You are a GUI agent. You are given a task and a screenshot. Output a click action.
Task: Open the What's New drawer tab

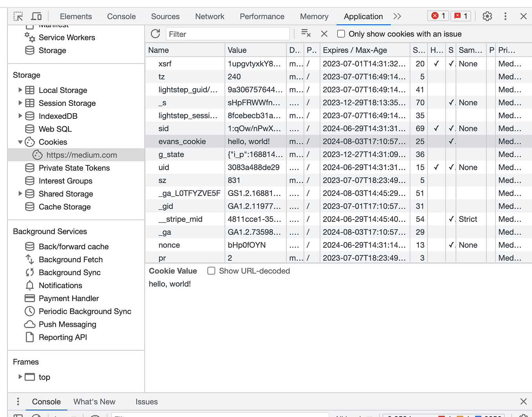94,401
